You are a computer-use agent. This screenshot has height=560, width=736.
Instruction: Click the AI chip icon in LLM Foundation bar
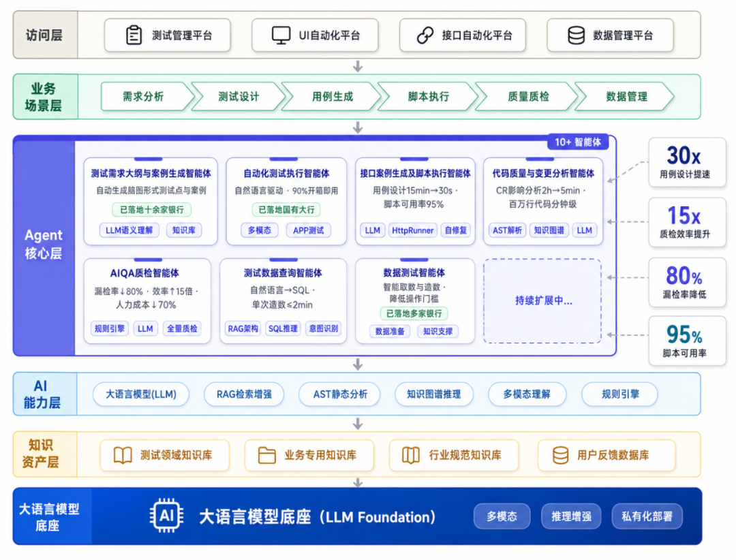click(167, 516)
